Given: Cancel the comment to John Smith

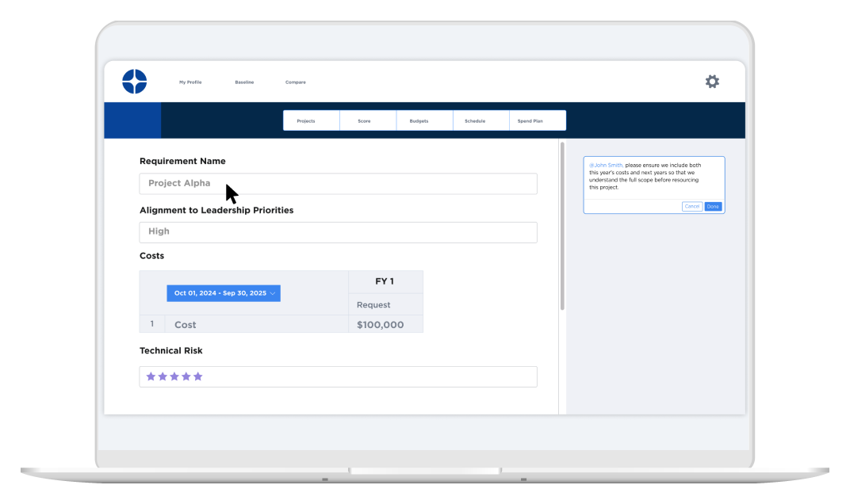Looking at the screenshot, I should [x=691, y=206].
